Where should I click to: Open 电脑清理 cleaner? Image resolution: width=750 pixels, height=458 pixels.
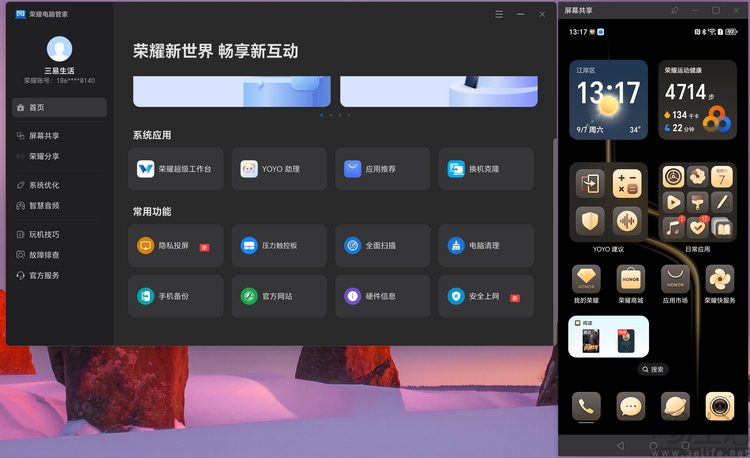click(486, 245)
